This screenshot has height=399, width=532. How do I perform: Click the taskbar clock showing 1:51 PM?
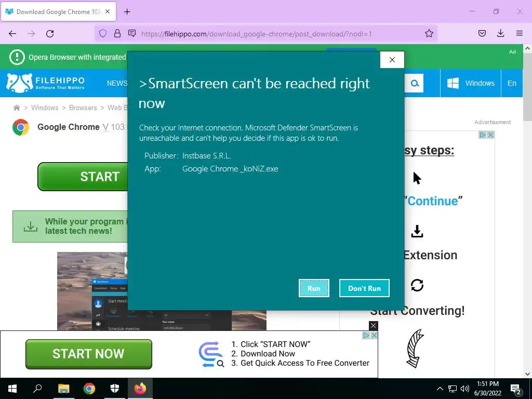[x=488, y=389]
